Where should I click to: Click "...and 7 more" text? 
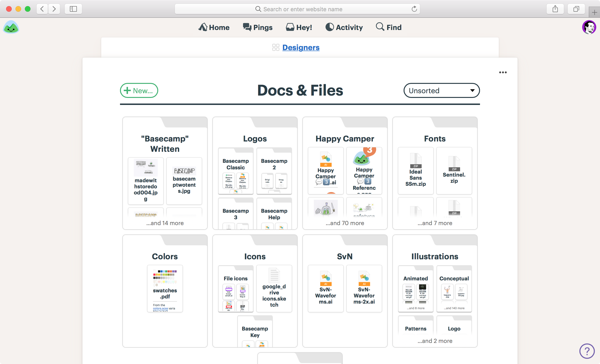(x=435, y=223)
